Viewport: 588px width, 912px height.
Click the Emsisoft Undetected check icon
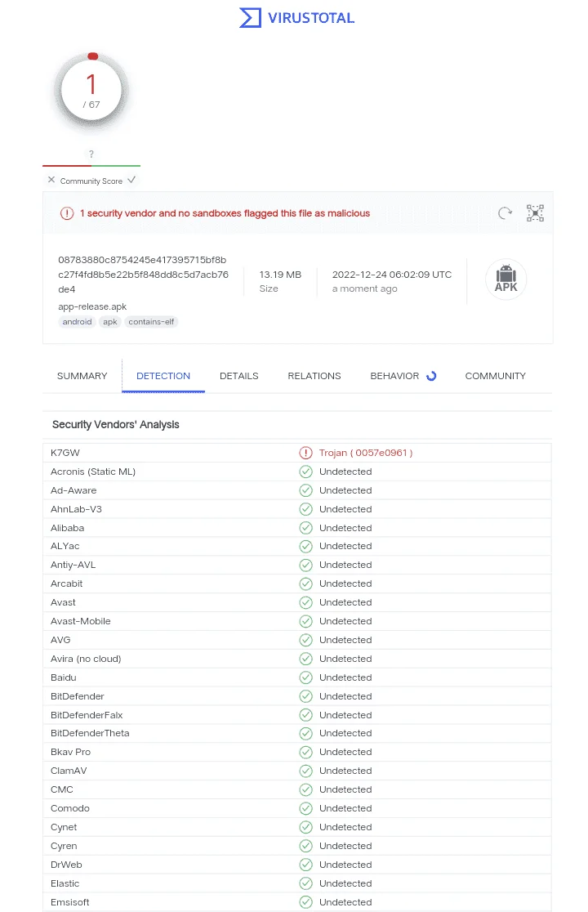click(305, 902)
